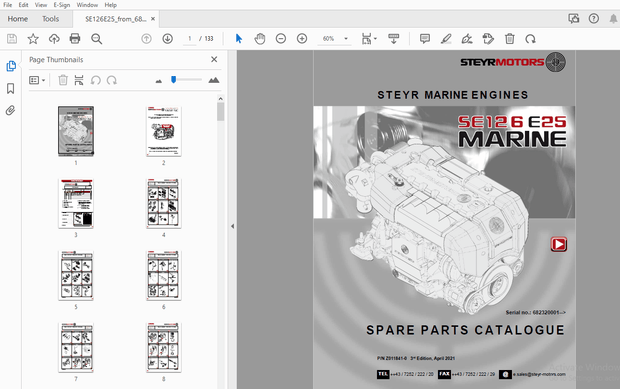The height and width of the screenshot is (389, 620).
Task: Click the scrolling mode toolbar icon
Action: (393, 38)
